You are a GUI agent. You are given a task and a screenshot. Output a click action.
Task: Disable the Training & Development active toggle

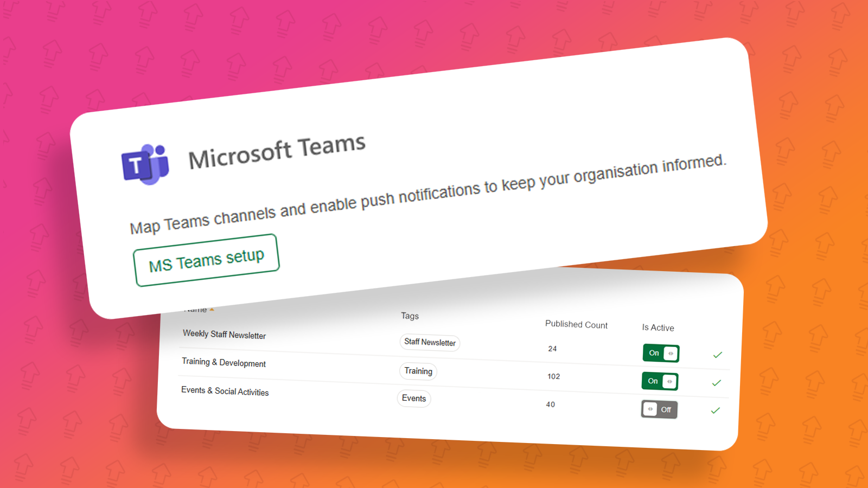(660, 381)
